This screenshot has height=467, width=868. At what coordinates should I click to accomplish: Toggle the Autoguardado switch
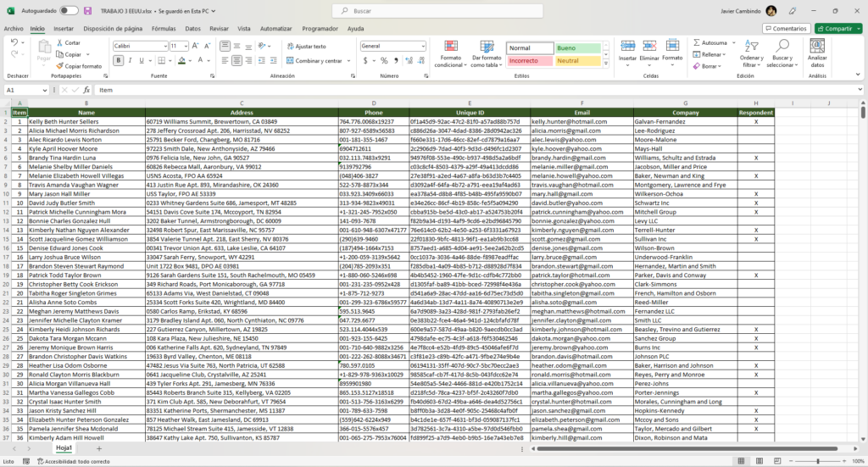[x=69, y=10]
